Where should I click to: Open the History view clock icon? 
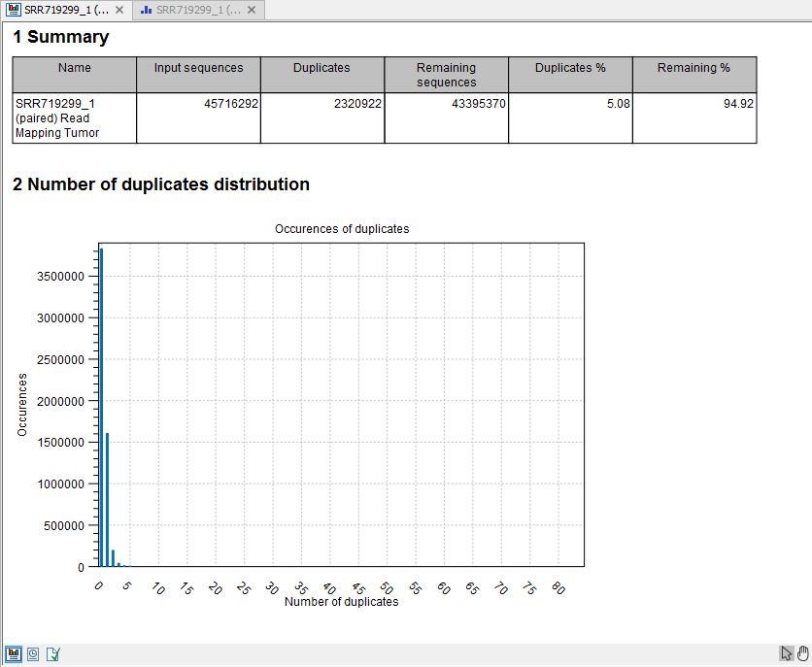click(32, 653)
